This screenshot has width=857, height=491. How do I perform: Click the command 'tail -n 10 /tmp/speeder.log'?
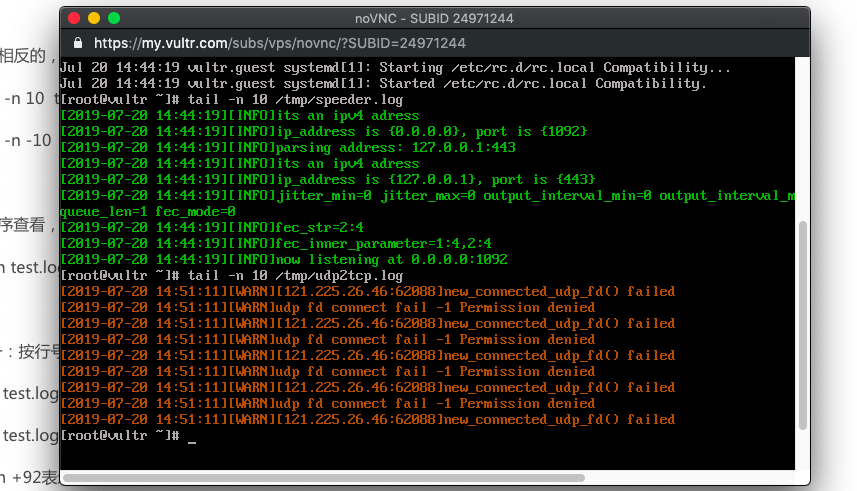(295, 100)
